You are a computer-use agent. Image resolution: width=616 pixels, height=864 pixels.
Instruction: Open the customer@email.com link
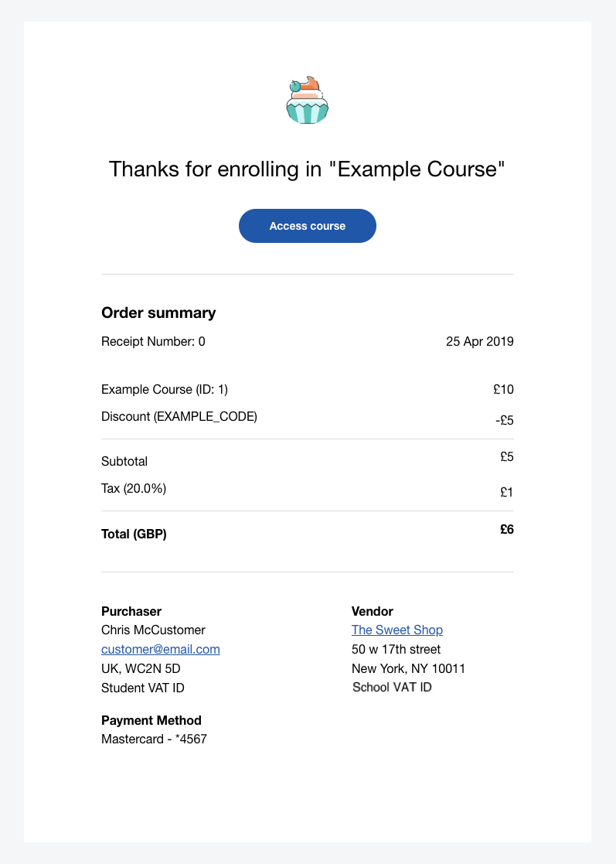tap(161, 649)
